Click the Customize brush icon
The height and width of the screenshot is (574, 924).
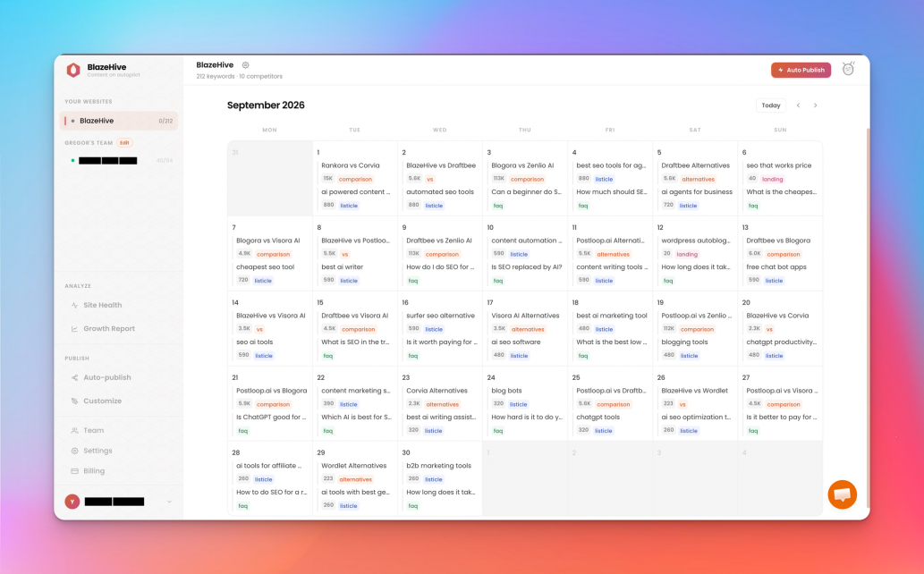75,401
